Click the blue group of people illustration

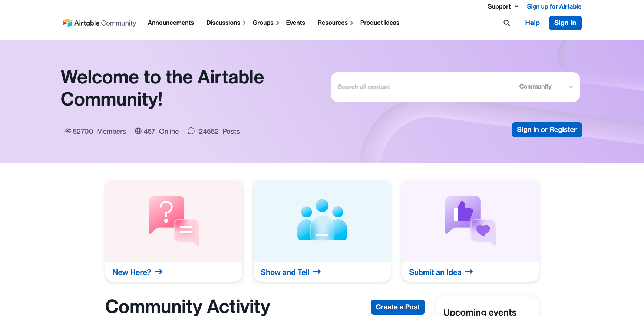[x=322, y=220]
